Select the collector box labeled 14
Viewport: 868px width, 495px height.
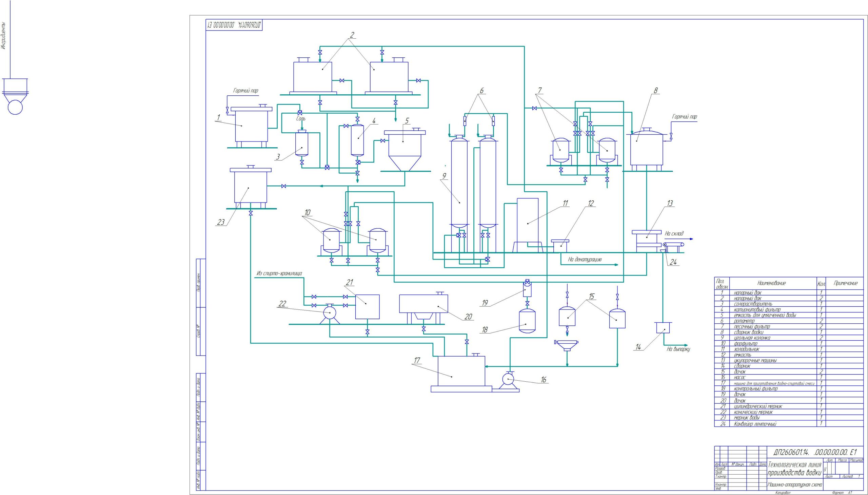(663, 327)
